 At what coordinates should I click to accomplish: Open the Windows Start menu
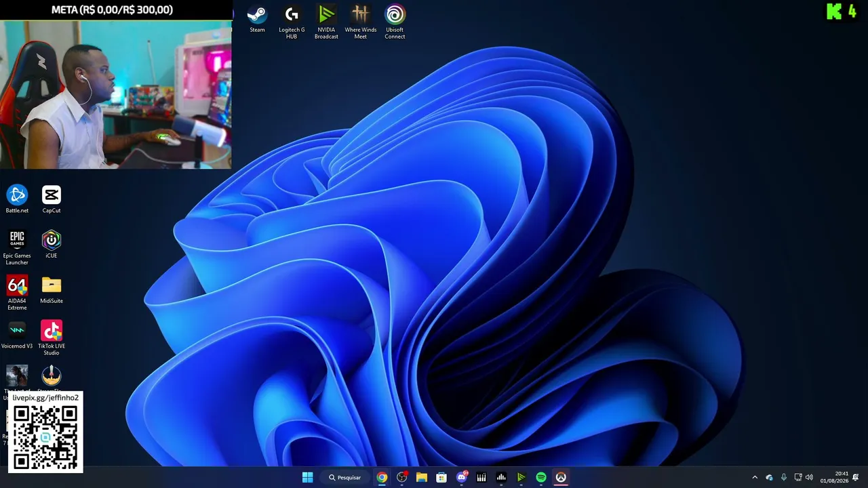click(307, 477)
